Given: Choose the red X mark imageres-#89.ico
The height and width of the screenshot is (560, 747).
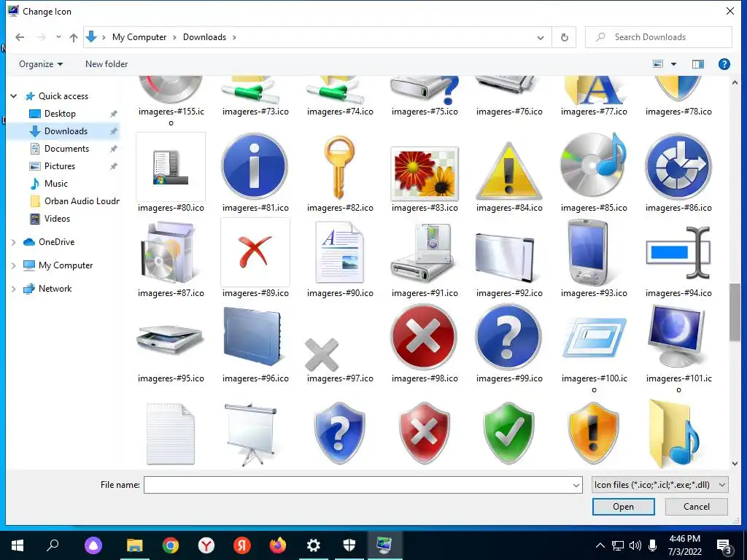Looking at the screenshot, I should click(255, 252).
